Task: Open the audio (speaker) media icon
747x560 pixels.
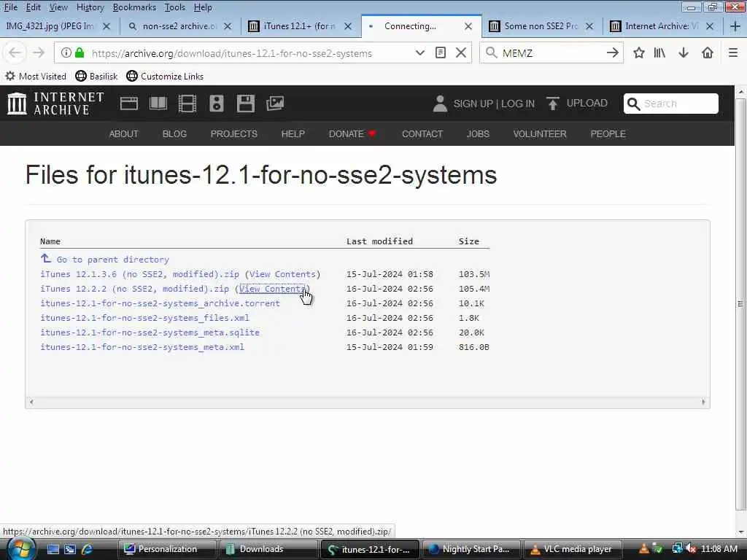Action: (x=216, y=104)
